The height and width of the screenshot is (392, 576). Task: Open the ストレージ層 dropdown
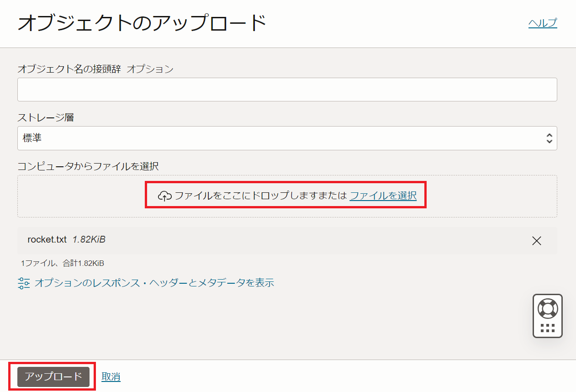click(x=287, y=138)
